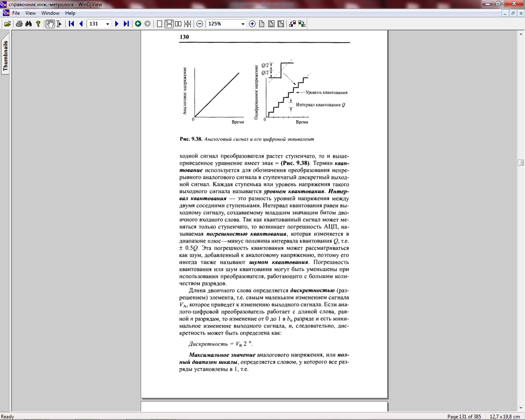Click the rotate left icon
525x420 pixels.
[x=292, y=24]
